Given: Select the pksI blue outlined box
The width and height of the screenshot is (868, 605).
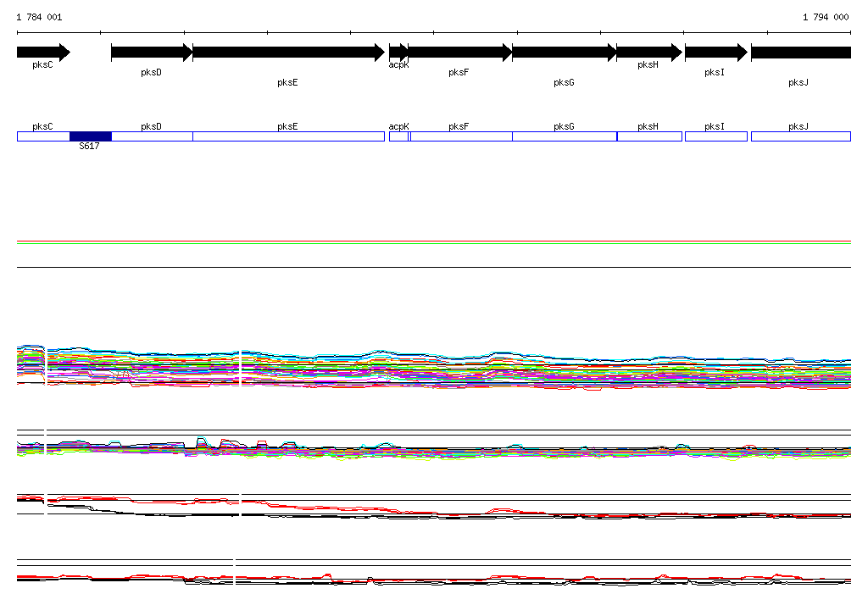Looking at the screenshot, I should coord(716,136).
